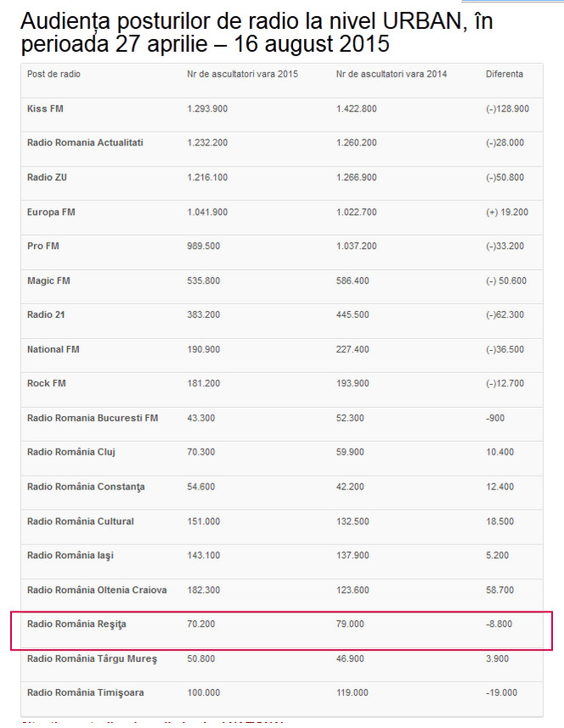564x728 pixels.
Task: Click the Rock FM row label
Action: point(46,383)
